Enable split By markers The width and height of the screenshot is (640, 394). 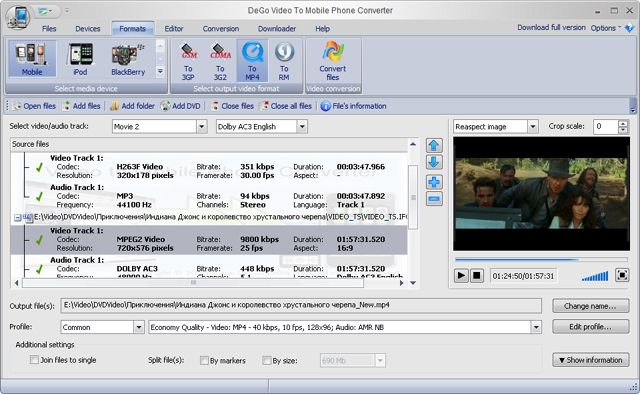(x=204, y=360)
